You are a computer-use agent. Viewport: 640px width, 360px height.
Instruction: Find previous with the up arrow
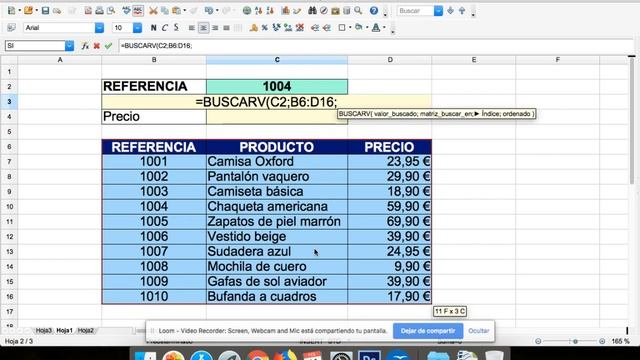[462, 11]
